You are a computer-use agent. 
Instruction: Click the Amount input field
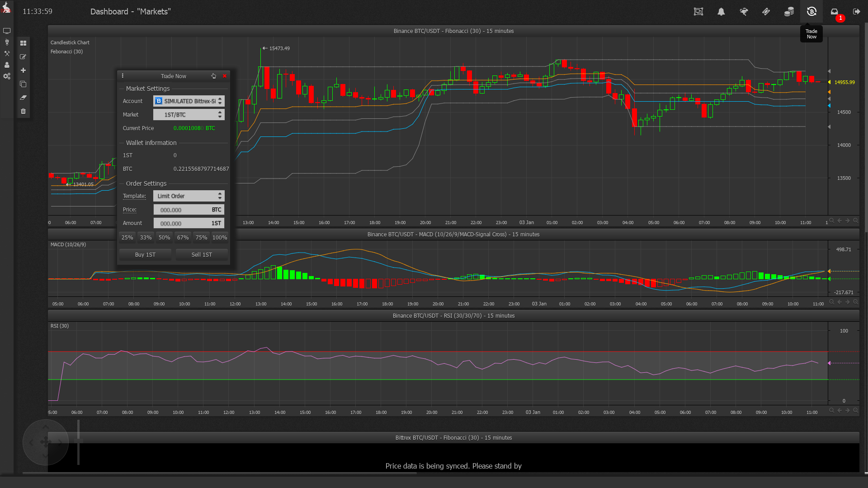pos(189,223)
